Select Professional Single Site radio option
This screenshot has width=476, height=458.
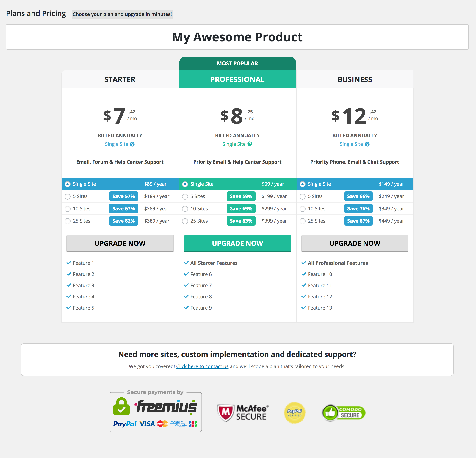pos(185,184)
